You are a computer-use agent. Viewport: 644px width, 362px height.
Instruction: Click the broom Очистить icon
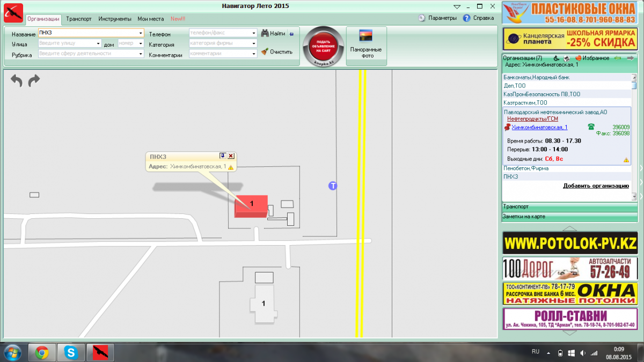(x=265, y=52)
